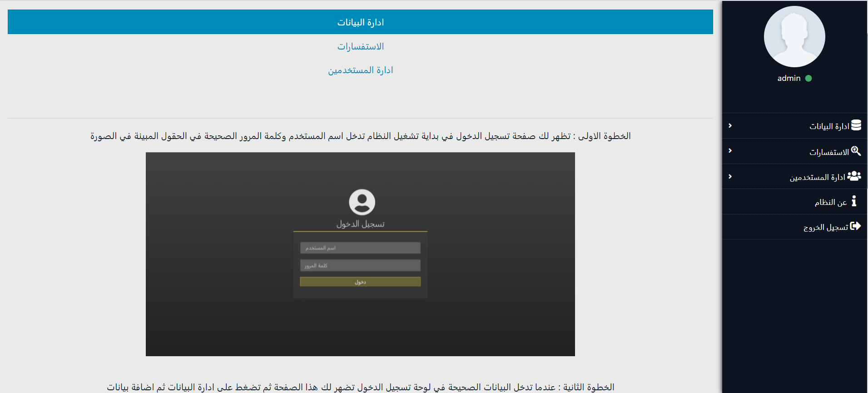Click the users group icon in sidebar
Screen dimensions: 868x393
[854, 176]
